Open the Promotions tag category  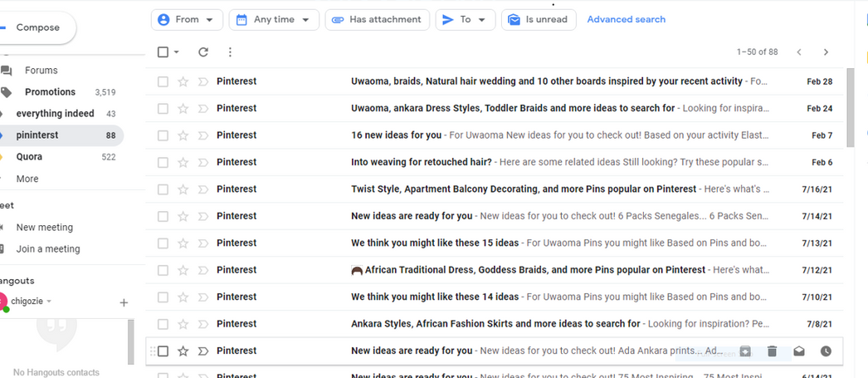pos(6,92)
